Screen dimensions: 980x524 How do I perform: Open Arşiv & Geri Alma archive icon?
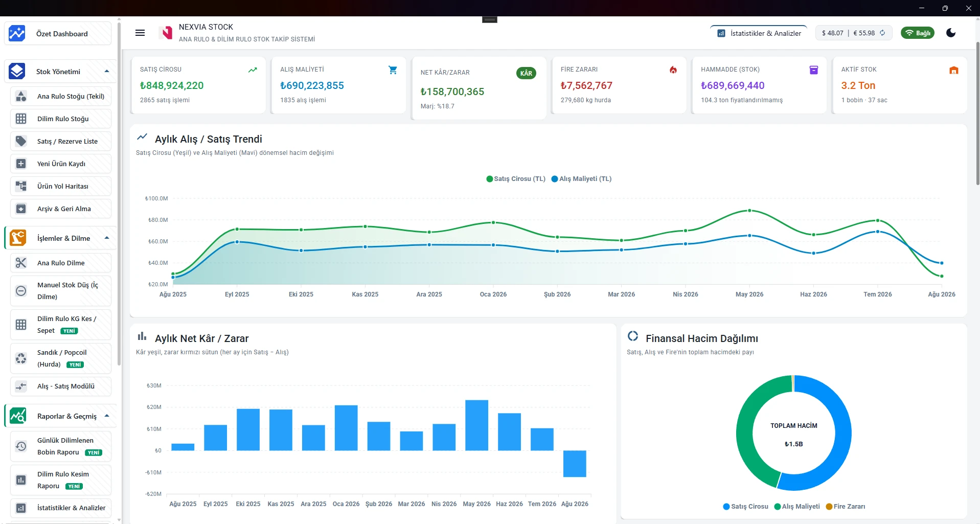point(21,209)
